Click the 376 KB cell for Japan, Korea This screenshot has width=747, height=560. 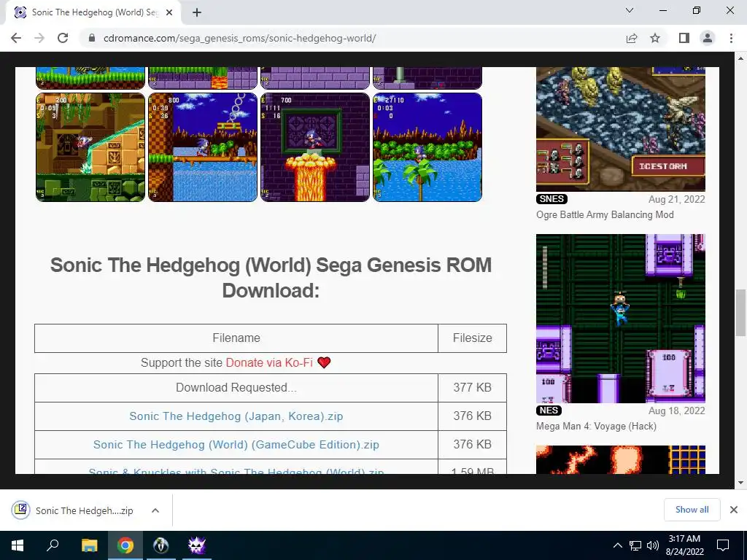click(x=472, y=416)
